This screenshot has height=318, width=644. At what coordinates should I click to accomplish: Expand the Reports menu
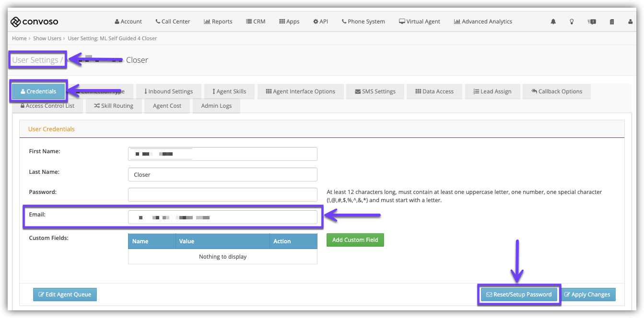coord(218,22)
